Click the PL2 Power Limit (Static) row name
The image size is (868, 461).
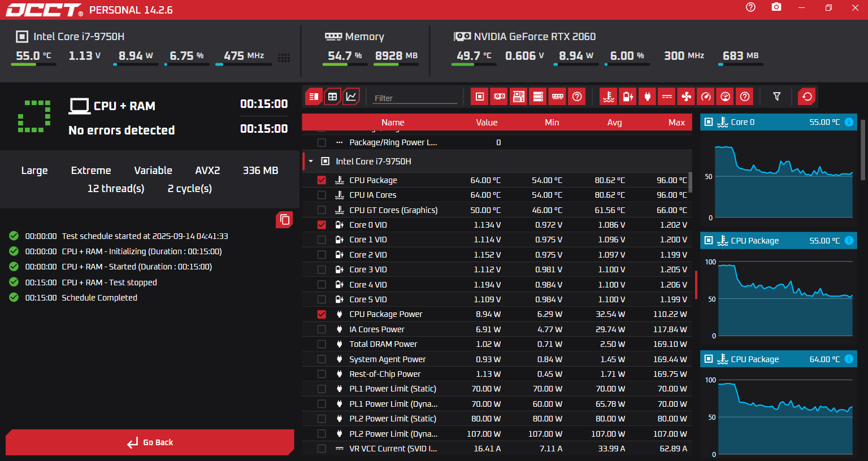click(x=393, y=419)
